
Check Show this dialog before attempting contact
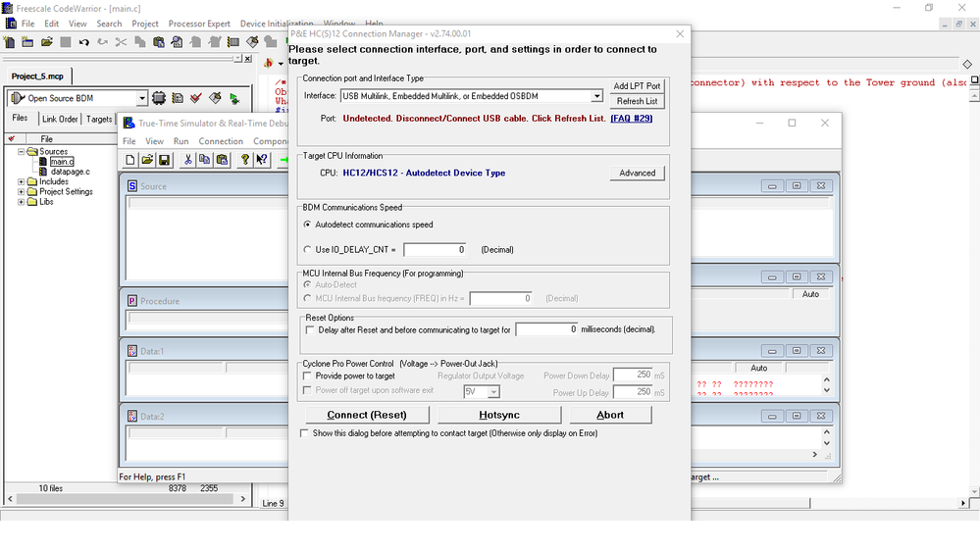(x=304, y=433)
